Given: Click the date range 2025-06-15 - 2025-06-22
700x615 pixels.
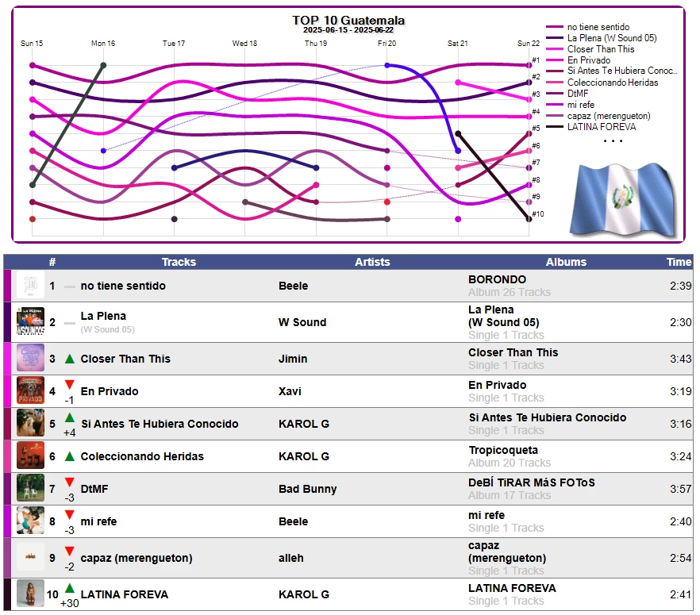Looking at the screenshot, I should pos(348,30).
